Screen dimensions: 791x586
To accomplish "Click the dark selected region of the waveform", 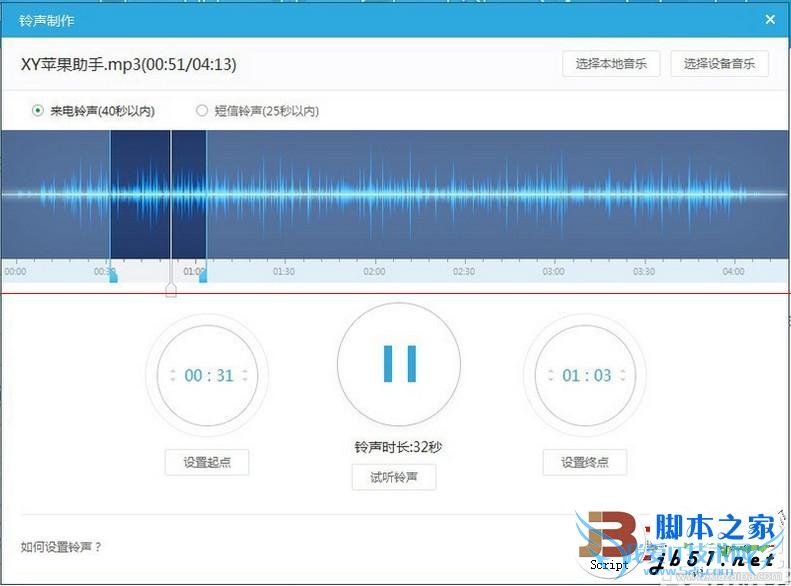I will pyautogui.click(x=158, y=195).
